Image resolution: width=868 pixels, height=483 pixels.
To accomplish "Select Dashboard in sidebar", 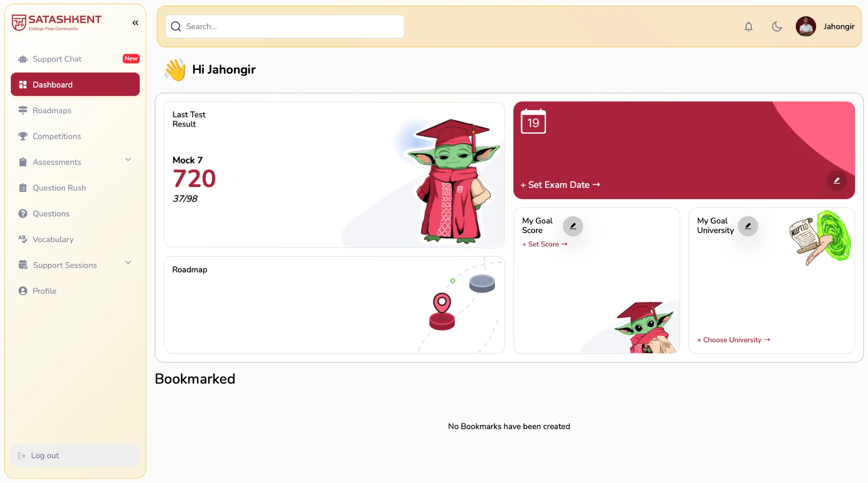I will [x=75, y=85].
